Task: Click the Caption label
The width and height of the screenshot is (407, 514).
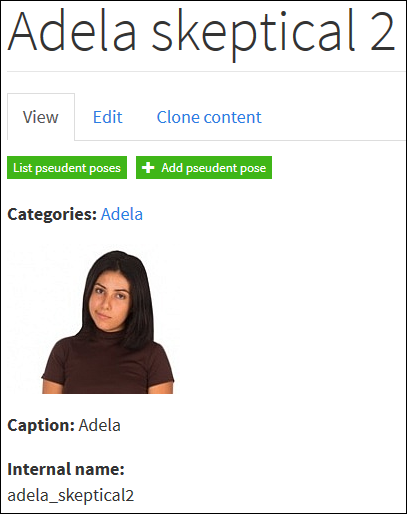Action: [x=41, y=426]
